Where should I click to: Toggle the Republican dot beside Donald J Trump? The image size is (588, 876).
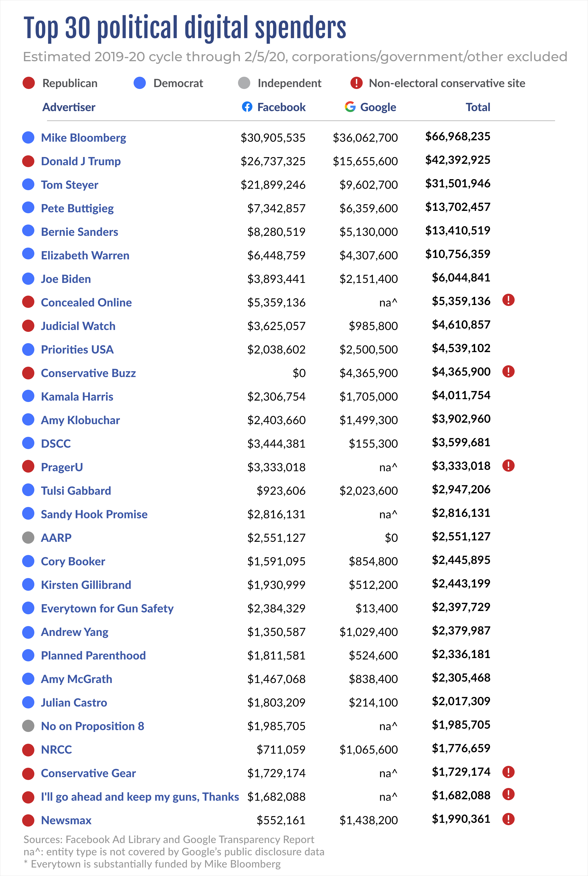click(28, 161)
